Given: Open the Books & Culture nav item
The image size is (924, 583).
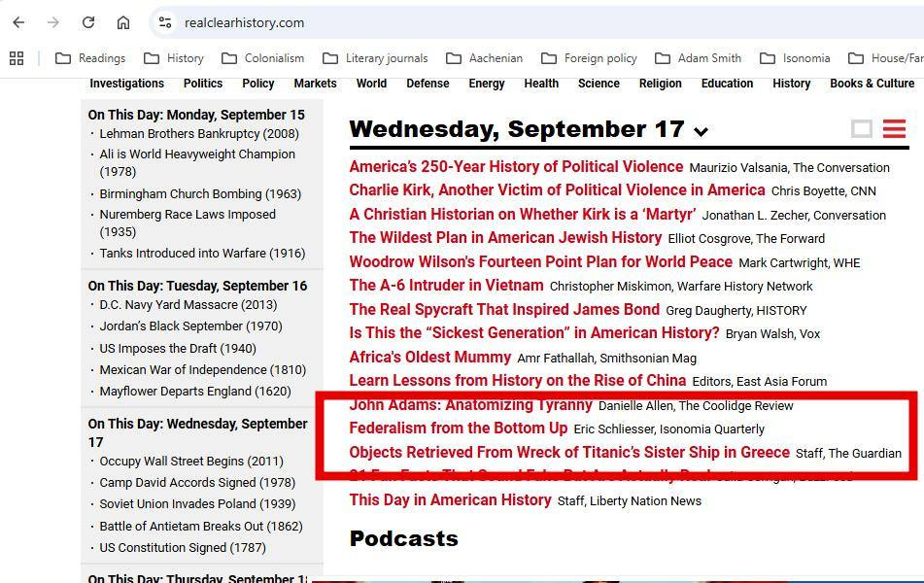Looking at the screenshot, I should coord(873,84).
